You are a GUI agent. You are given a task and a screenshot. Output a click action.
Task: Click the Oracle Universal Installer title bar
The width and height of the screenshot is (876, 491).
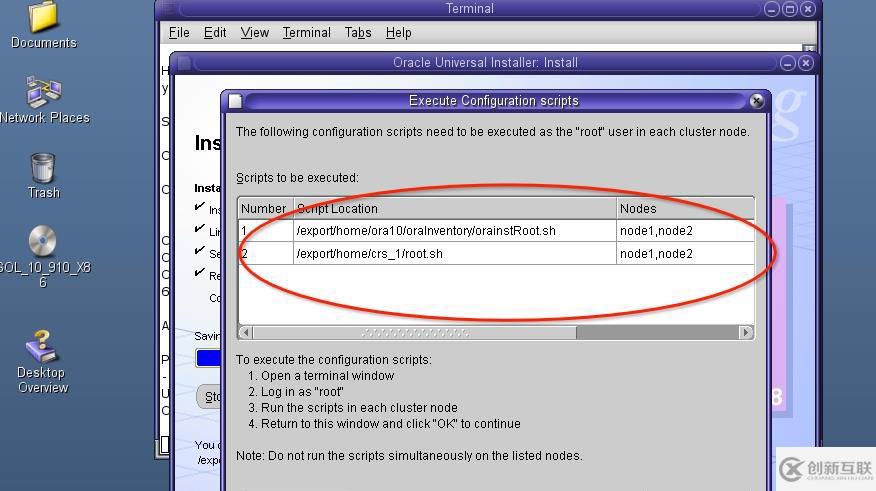click(485, 63)
